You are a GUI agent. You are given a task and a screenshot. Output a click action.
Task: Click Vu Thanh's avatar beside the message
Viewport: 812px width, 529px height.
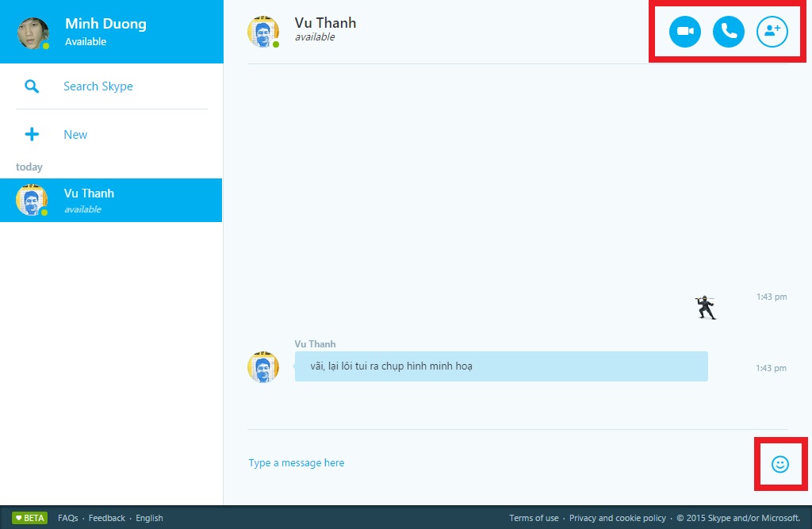click(x=263, y=366)
